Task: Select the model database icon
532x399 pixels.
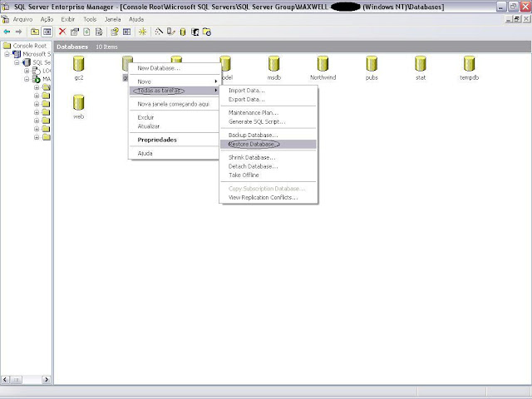Action: pos(225,64)
